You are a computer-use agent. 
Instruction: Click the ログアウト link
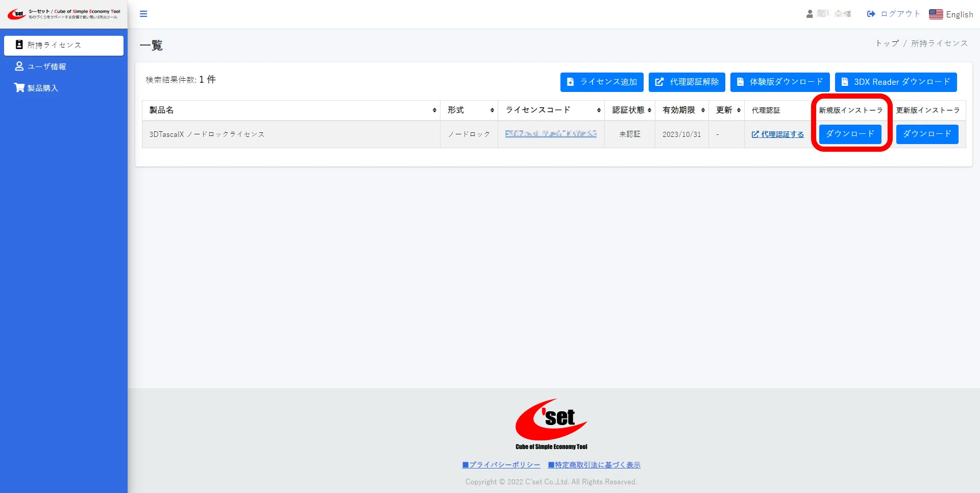coord(894,14)
